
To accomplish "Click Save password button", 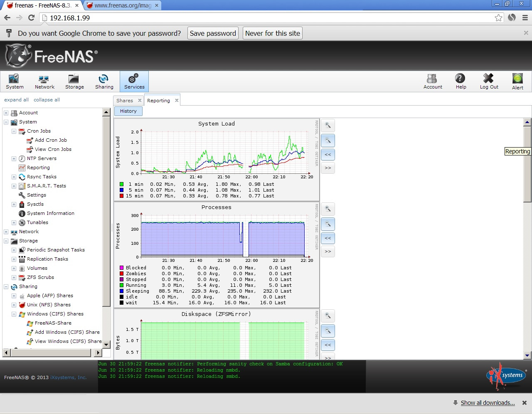I will [x=213, y=33].
